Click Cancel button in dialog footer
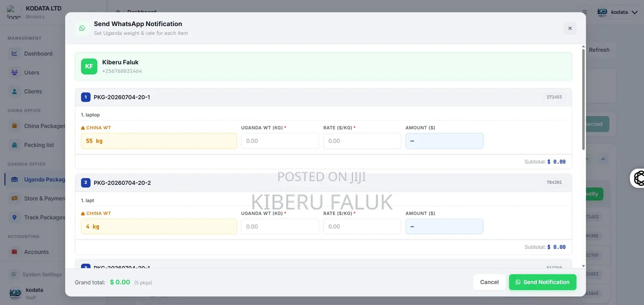Screen dimensions: 644x305 coord(489,282)
